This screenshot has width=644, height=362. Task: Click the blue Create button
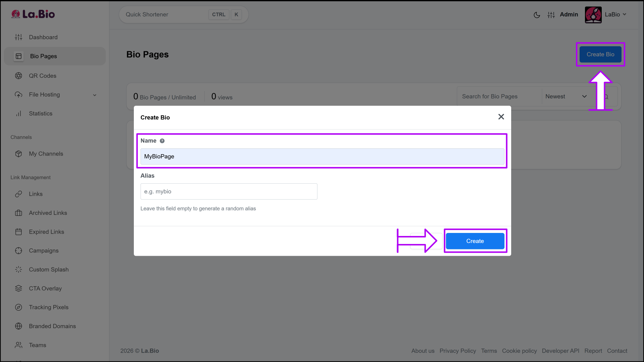pyautogui.click(x=475, y=241)
